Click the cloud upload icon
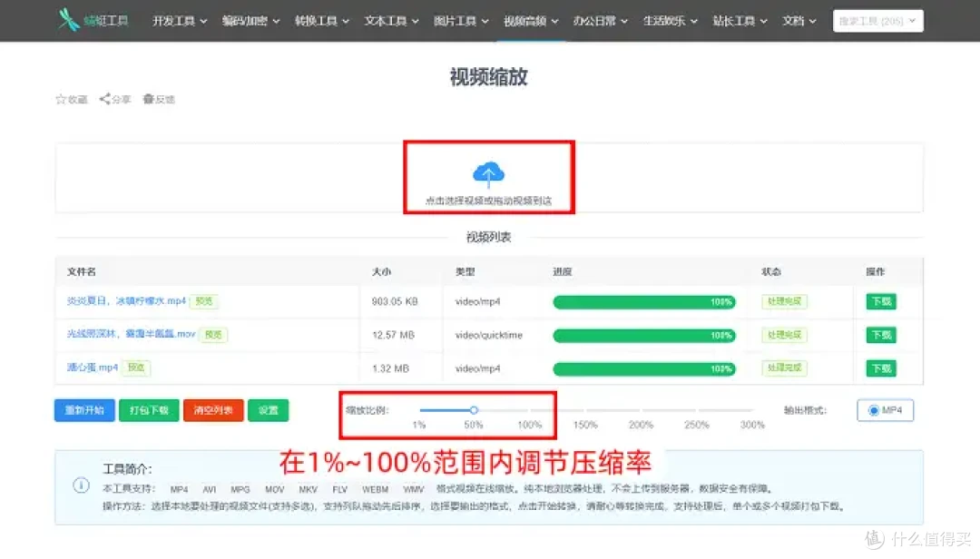The width and height of the screenshot is (980, 559). point(488,171)
